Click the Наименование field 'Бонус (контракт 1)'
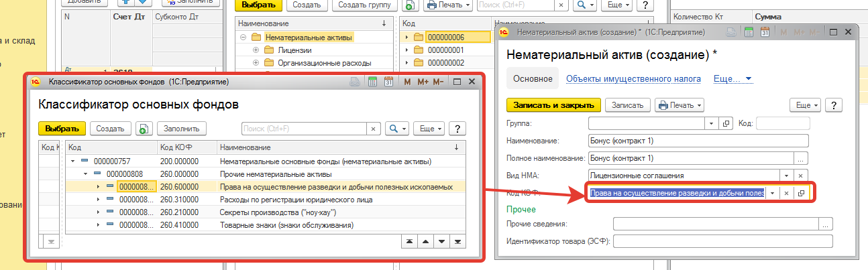The height and width of the screenshot is (270, 868). tap(698, 141)
